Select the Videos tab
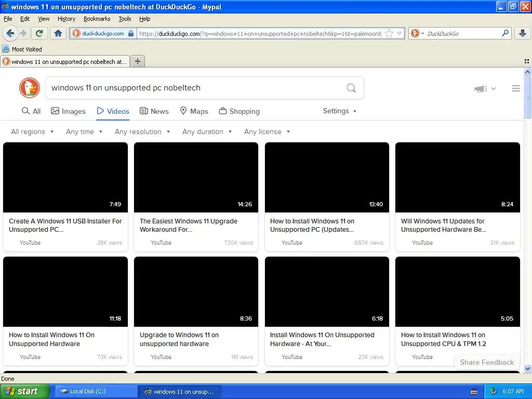532x399 pixels. [x=113, y=111]
